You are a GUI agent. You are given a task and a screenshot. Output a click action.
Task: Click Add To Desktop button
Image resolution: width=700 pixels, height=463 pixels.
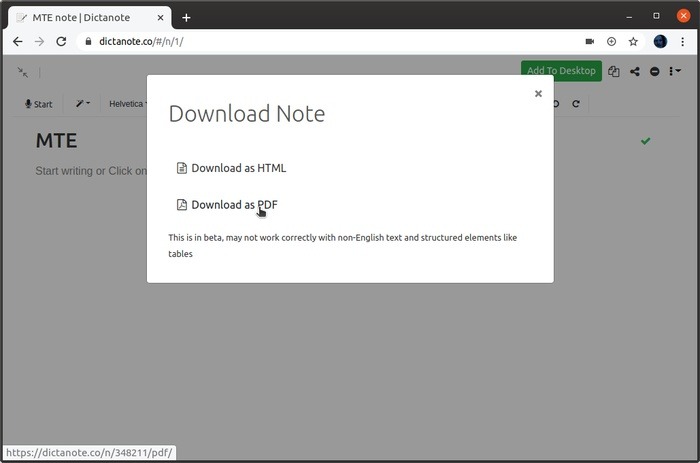coord(561,71)
